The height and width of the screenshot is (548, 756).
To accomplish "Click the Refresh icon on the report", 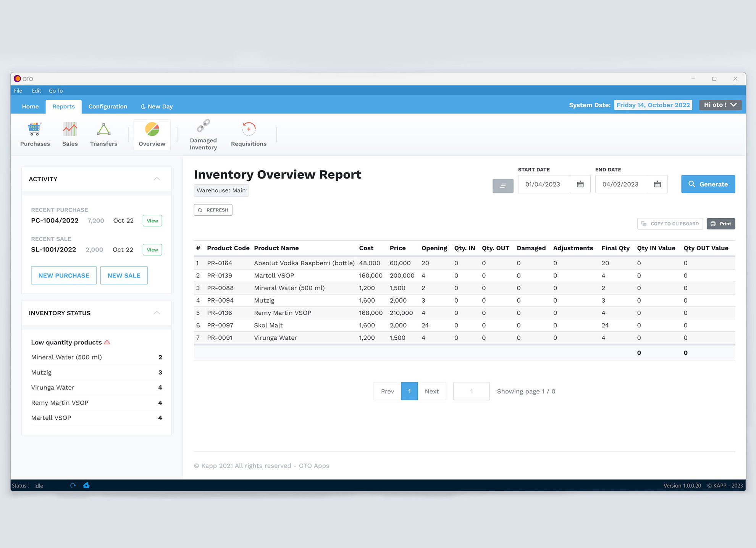I will point(201,210).
